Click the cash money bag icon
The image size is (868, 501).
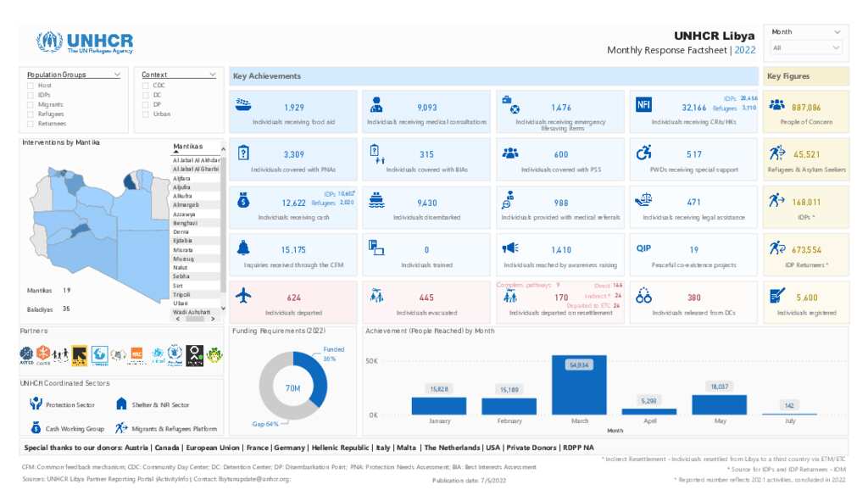point(243,200)
